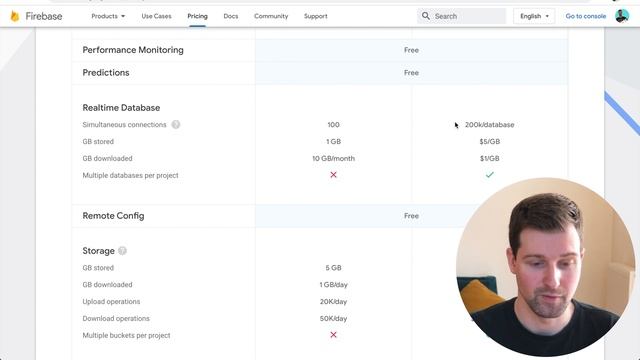This screenshot has width=640, height=360.
Task: Click the Storage section heading
Action: click(98, 251)
